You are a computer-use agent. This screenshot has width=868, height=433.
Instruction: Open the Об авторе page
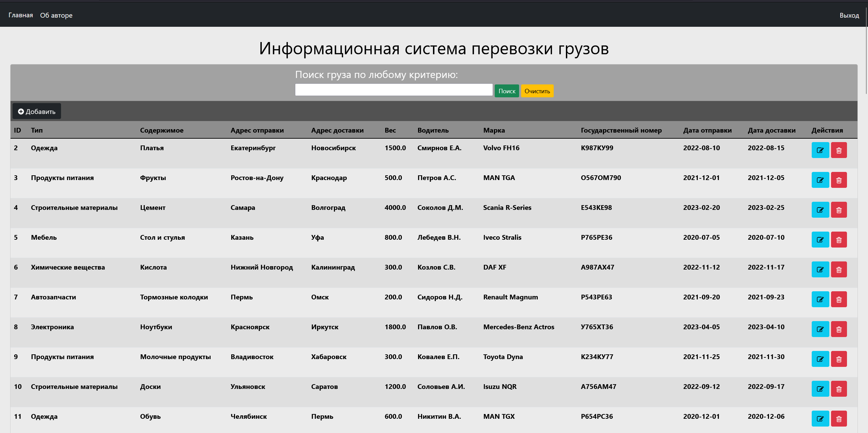[x=56, y=15]
